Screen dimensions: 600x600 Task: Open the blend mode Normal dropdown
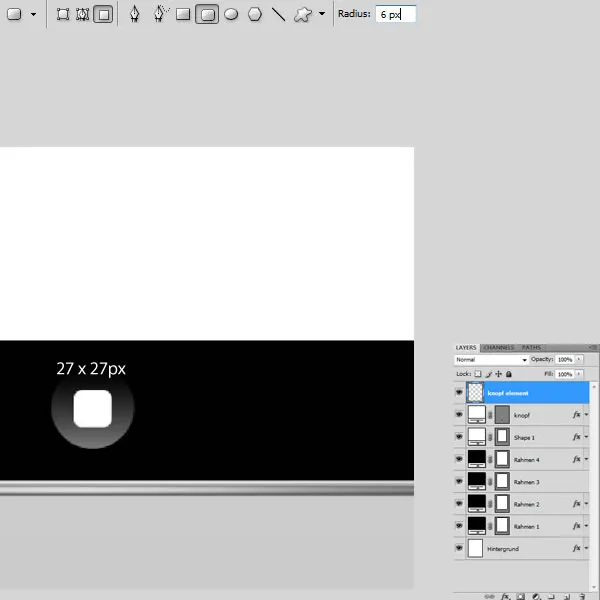tap(491, 359)
